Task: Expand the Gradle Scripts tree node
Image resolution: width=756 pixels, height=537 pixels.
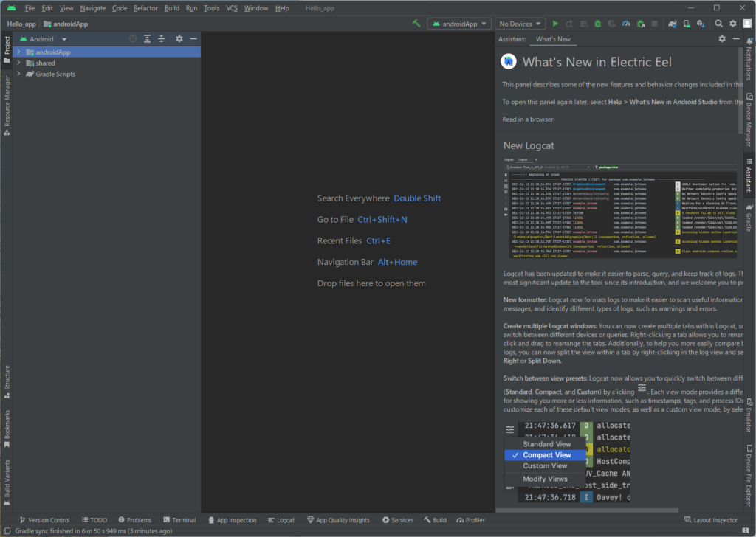Action: tap(18, 75)
